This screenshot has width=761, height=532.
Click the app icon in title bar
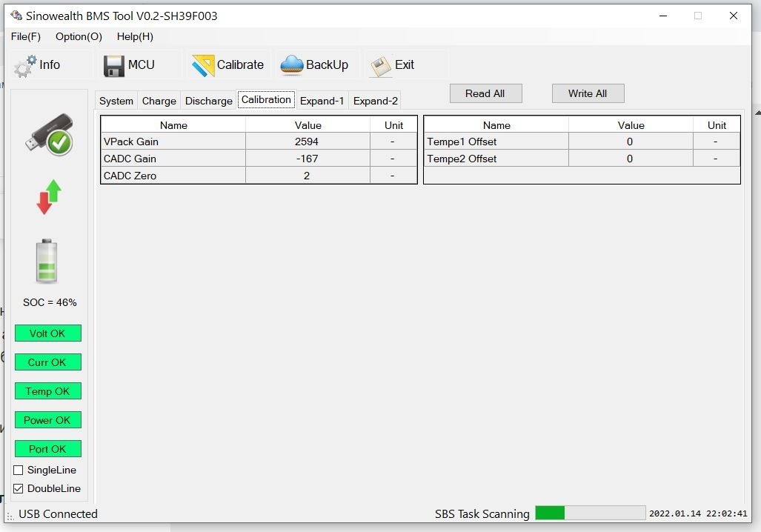tap(16, 16)
